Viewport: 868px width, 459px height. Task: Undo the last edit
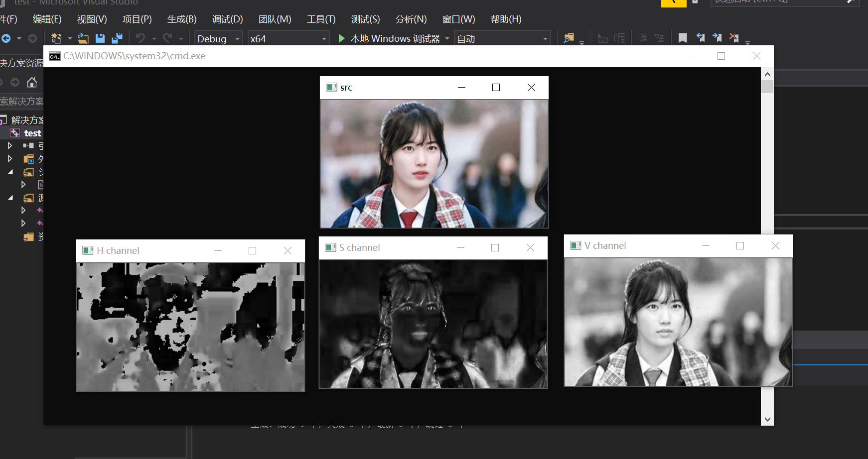tap(140, 38)
